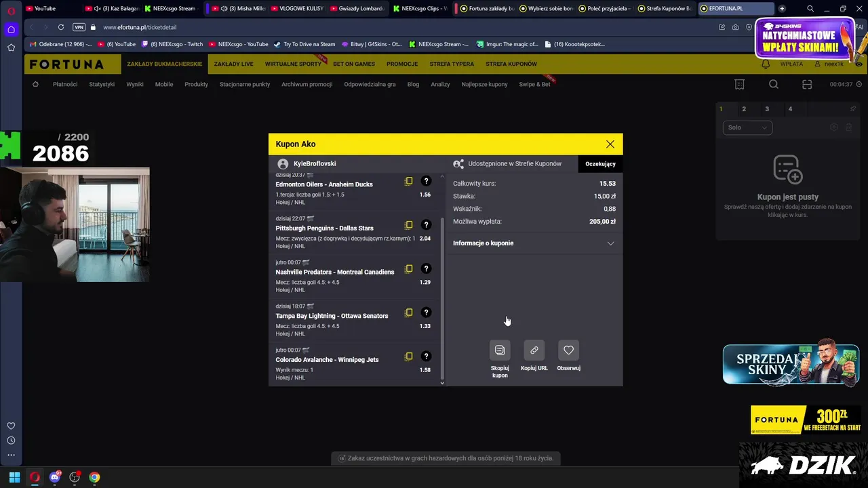
Task: Open Najlepsze kupony link
Action: pyautogui.click(x=485, y=85)
